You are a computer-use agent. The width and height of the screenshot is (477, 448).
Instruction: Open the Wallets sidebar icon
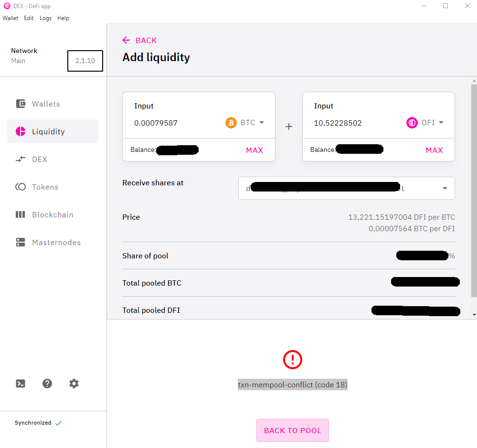[x=21, y=104]
